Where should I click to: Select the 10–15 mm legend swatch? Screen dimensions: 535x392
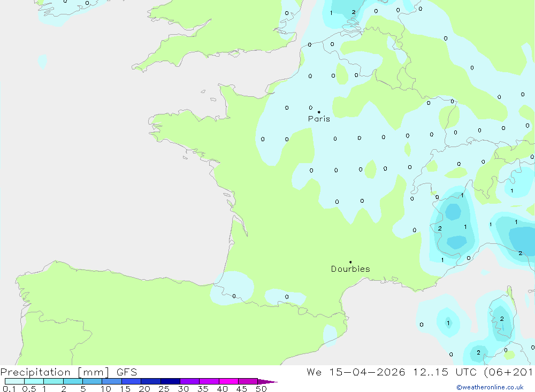(112, 381)
